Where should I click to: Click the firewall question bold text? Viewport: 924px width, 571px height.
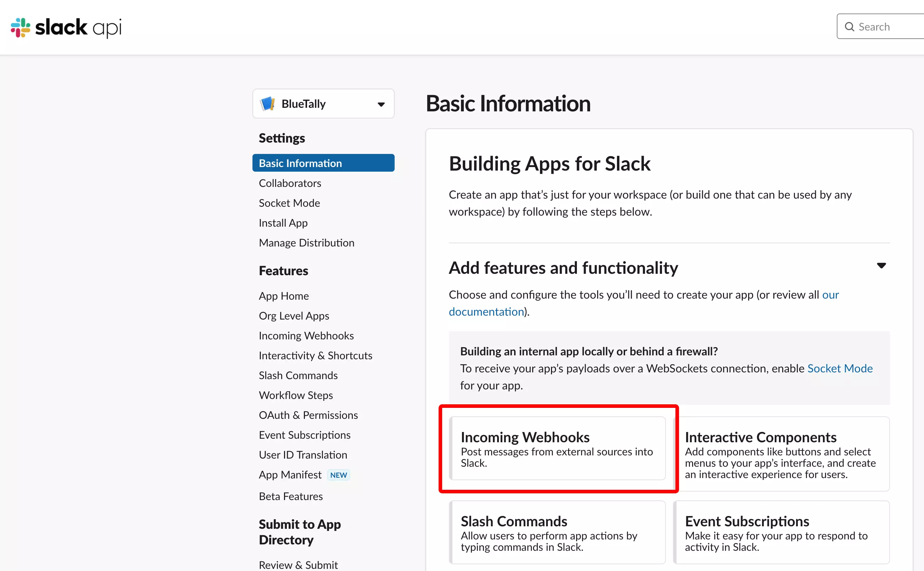pyautogui.click(x=589, y=351)
